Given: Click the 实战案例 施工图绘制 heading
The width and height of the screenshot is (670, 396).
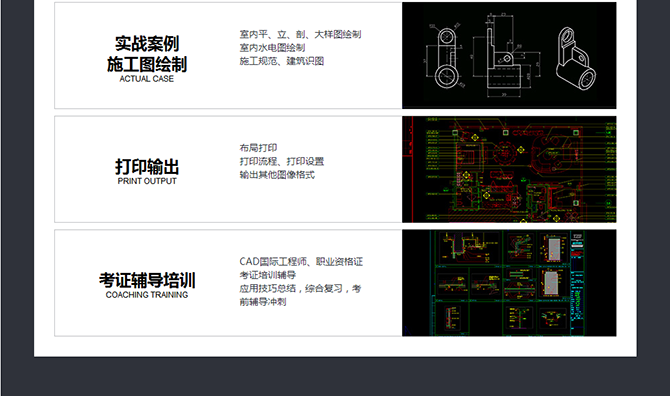Looking at the screenshot, I should [x=147, y=54].
